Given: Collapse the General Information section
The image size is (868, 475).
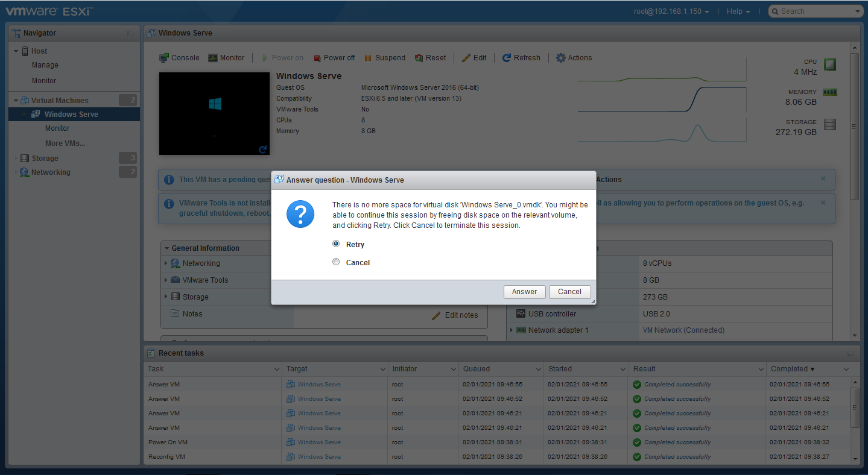Looking at the screenshot, I should [167, 248].
